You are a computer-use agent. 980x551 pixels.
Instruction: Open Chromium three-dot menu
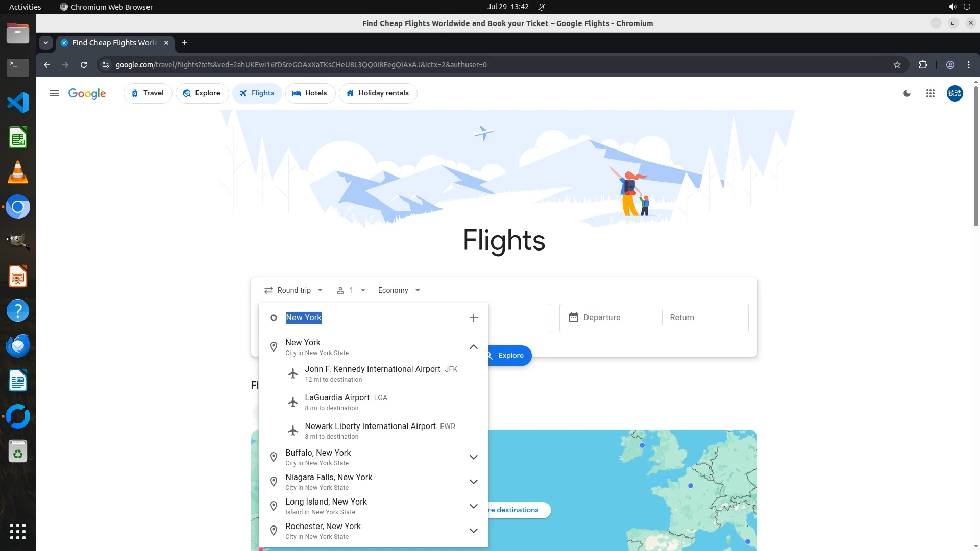point(968,65)
